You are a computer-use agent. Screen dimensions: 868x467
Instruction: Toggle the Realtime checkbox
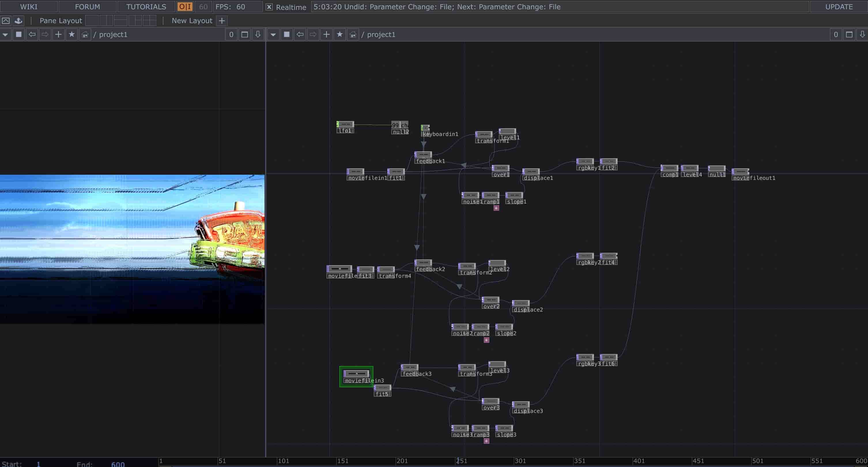pyautogui.click(x=269, y=7)
